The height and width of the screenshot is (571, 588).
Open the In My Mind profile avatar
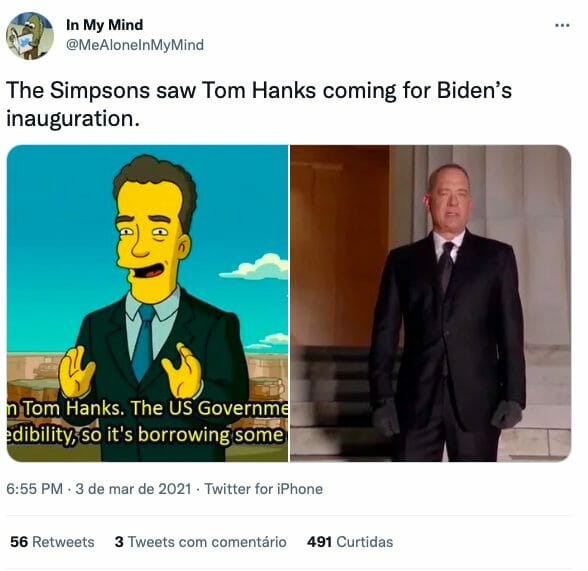(x=30, y=36)
